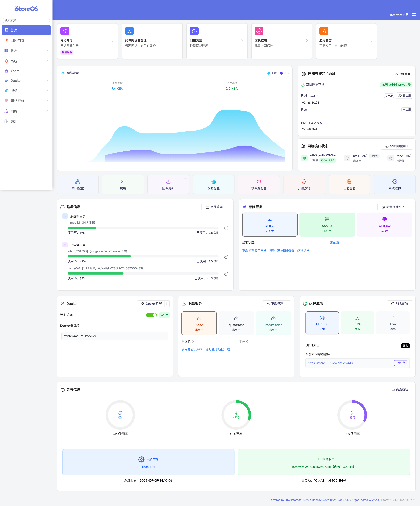Open the 固件更新 firmware update tile

[168, 185]
